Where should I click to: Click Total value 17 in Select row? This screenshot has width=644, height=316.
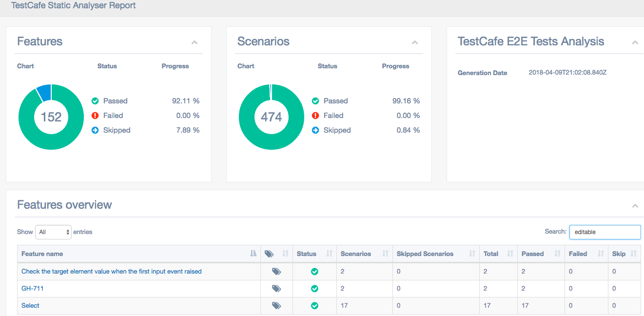pyautogui.click(x=487, y=306)
